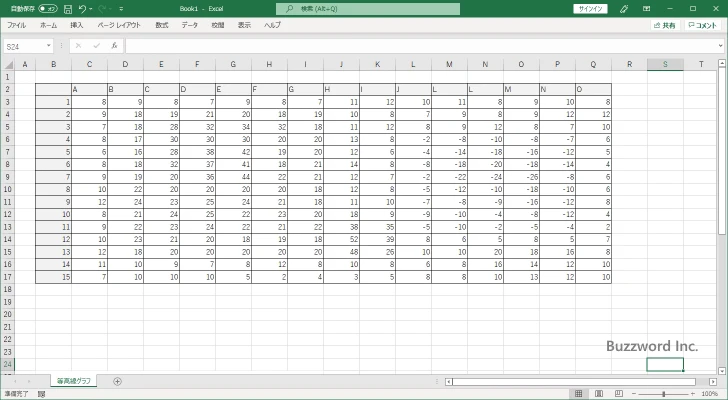The height and width of the screenshot is (400, 728).
Task: Click the search box in title bar
Action: [368, 9]
